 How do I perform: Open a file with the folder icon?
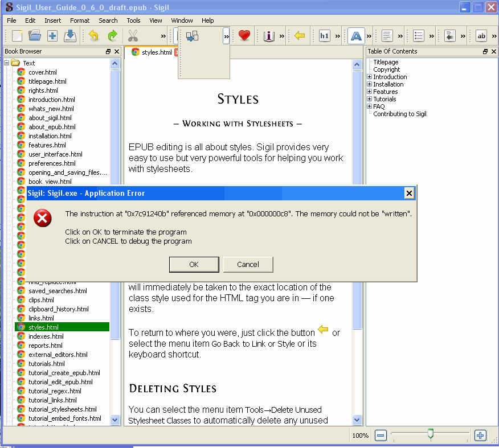click(x=34, y=36)
